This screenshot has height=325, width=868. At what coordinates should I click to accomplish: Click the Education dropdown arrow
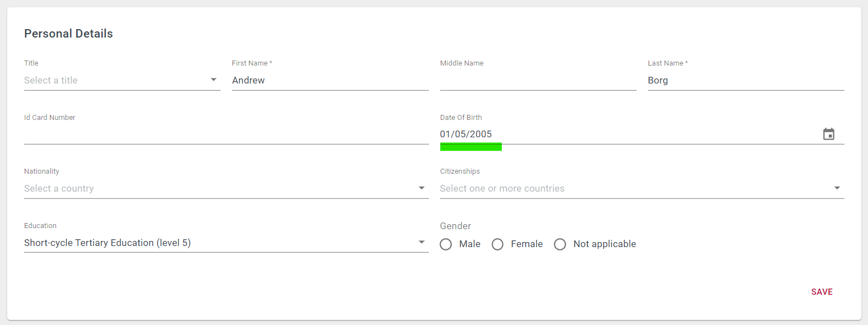point(422,243)
